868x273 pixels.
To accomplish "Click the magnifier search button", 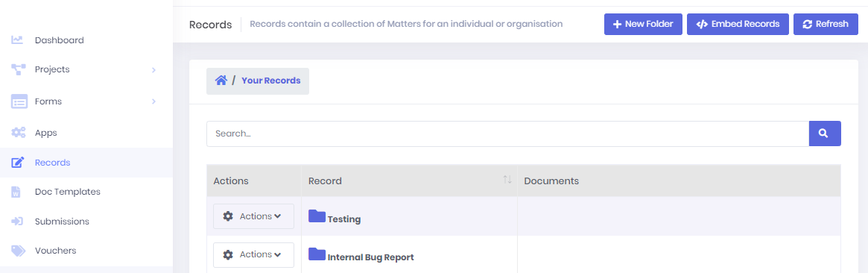I will pos(825,134).
